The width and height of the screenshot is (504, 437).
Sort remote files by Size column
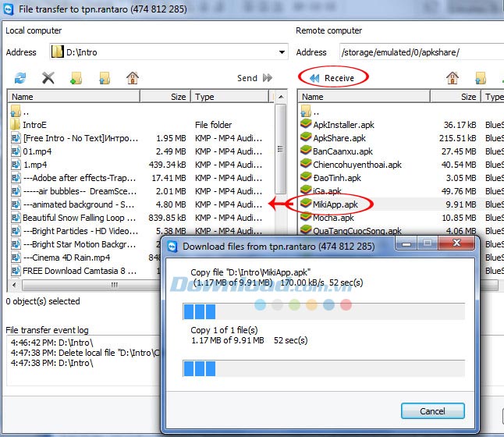(456, 97)
